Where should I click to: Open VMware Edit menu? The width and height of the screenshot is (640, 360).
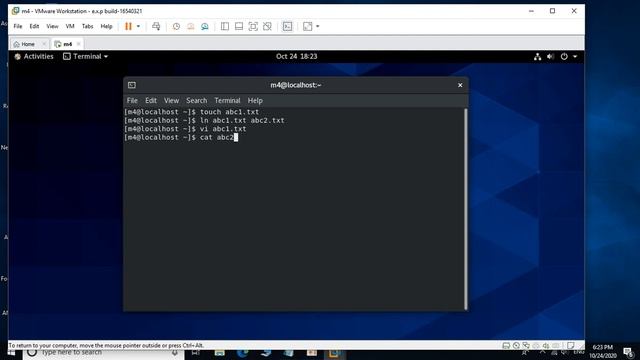tap(34, 26)
